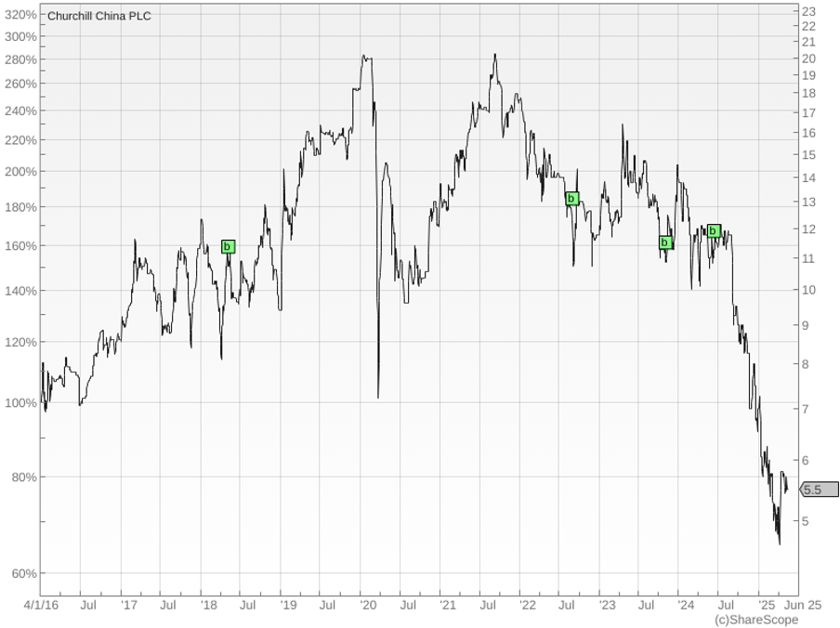
Task: Click price 23 on right axis
Action: [x=809, y=11]
